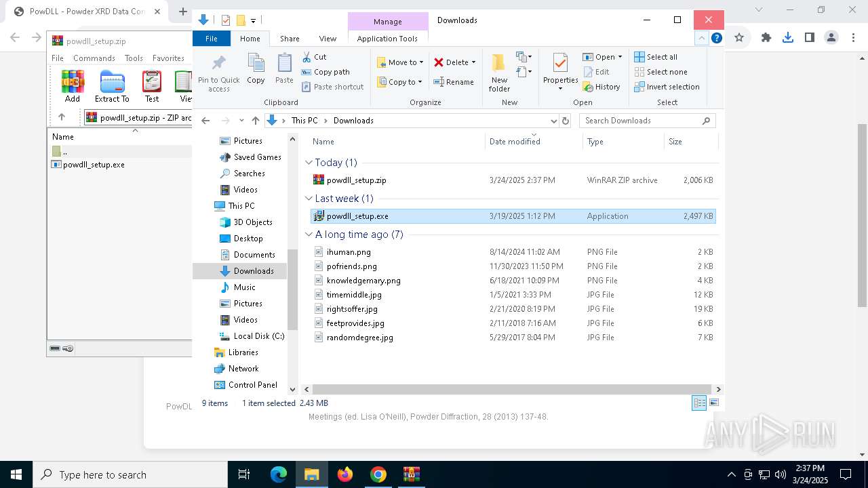The width and height of the screenshot is (868, 488).
Task: Select Documents in navigation pane
Action: point(254,255)
